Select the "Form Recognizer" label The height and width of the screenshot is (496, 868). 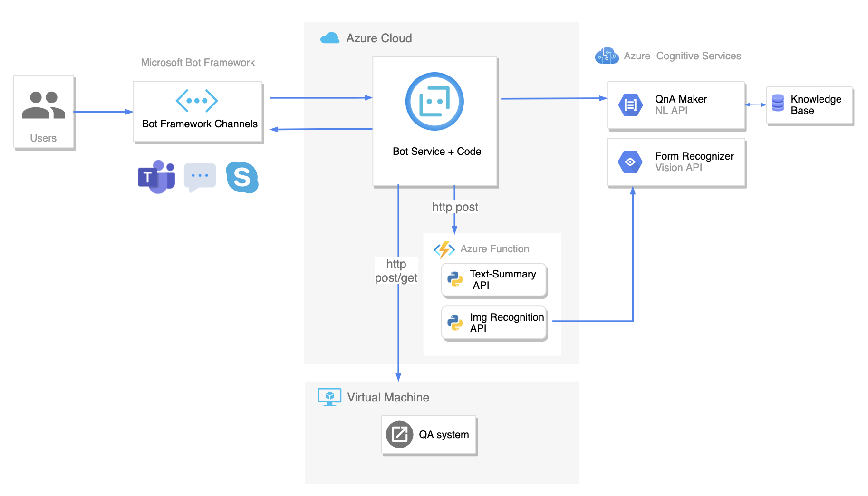click(694, 156)
